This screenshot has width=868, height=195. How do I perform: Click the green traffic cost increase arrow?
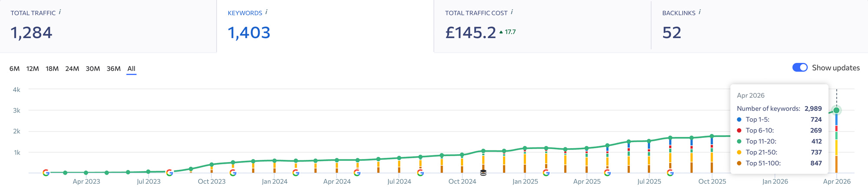click(x=501, y=32)
